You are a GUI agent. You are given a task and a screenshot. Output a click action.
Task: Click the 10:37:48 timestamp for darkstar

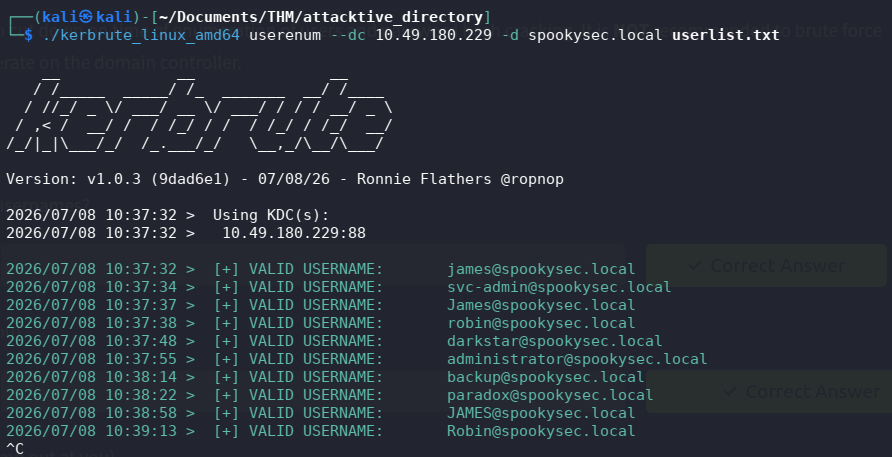point(141,341)
